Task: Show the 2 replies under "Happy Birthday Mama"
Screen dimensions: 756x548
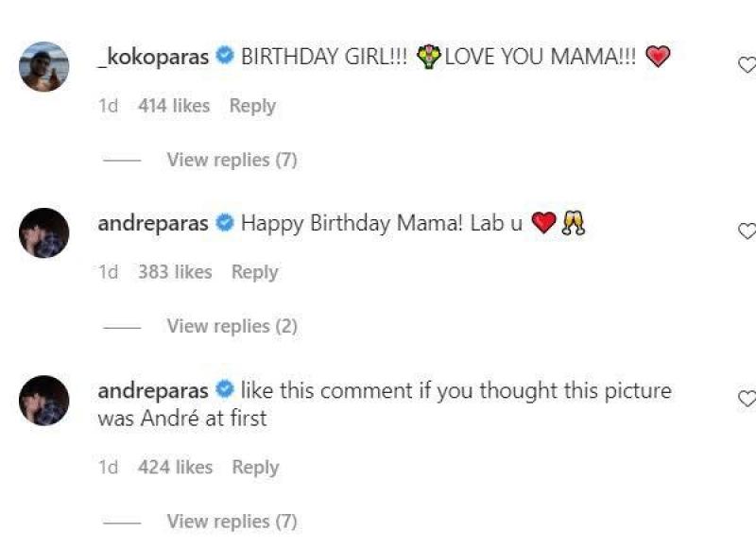Action: point(232,326)
